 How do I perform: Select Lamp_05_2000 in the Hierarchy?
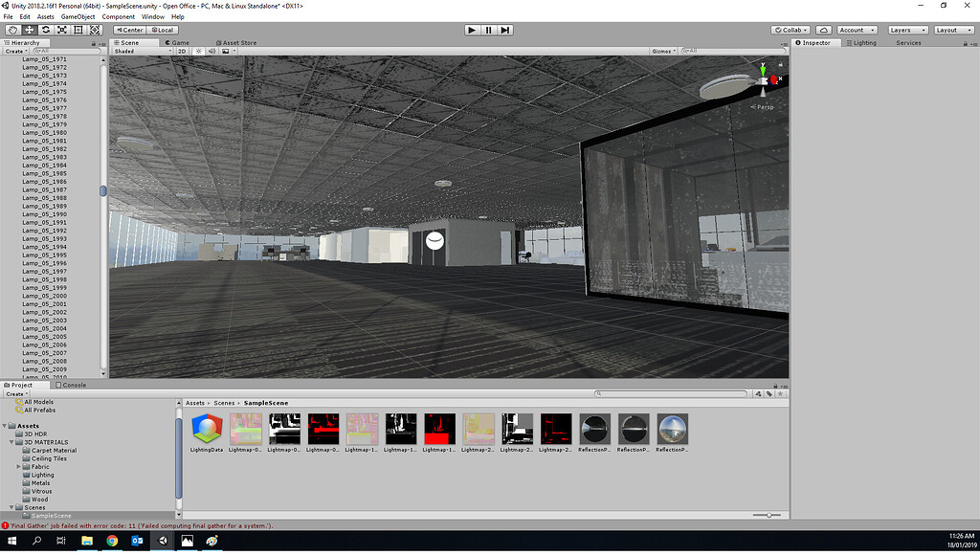click(43, 298)
